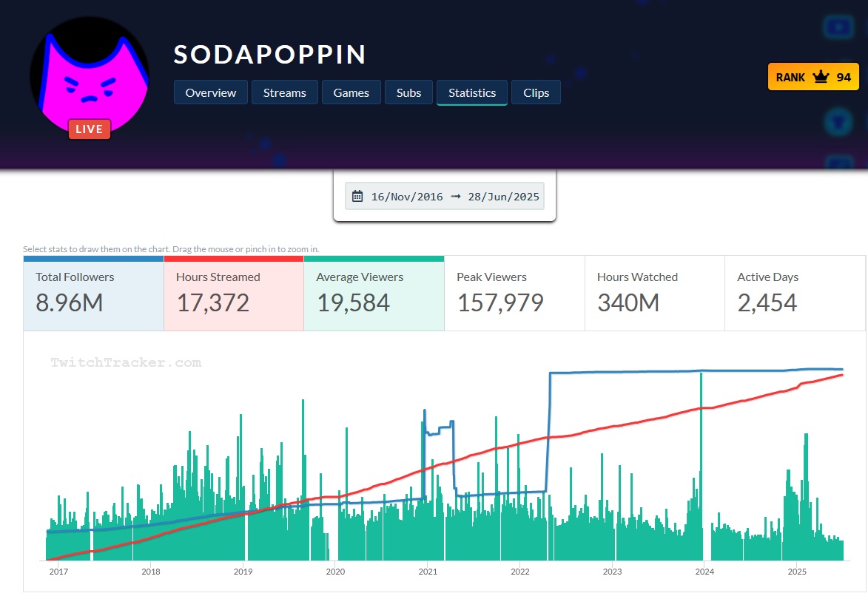Open the Games tab
This screenshot has width=868, height=596.
[351, 92]
